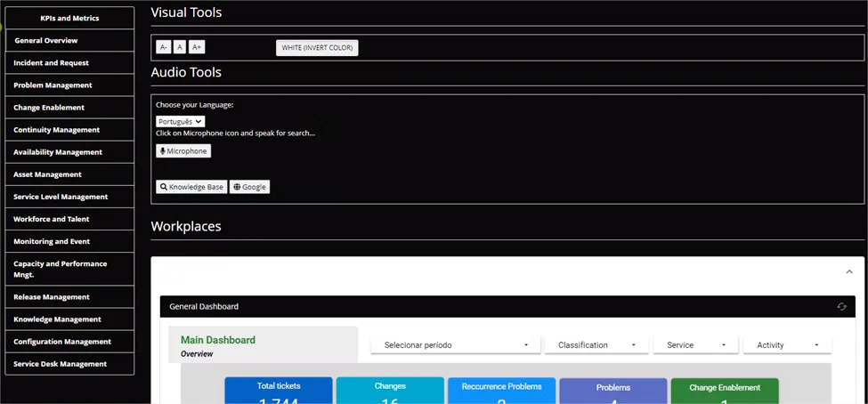868x404 pixels.
Task: Click the Main Dashboard title
Action: point(218,340)
